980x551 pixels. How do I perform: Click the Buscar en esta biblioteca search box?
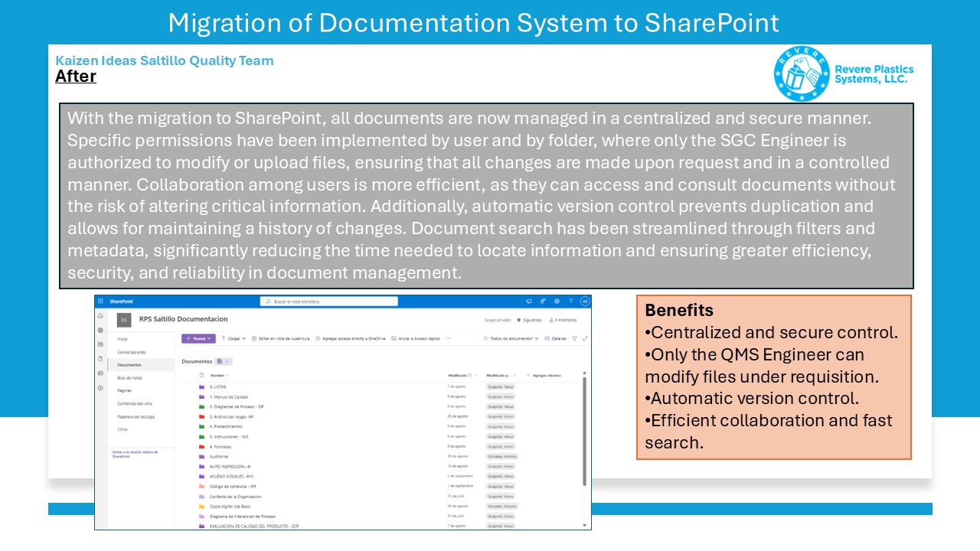[x=329, y=302]
